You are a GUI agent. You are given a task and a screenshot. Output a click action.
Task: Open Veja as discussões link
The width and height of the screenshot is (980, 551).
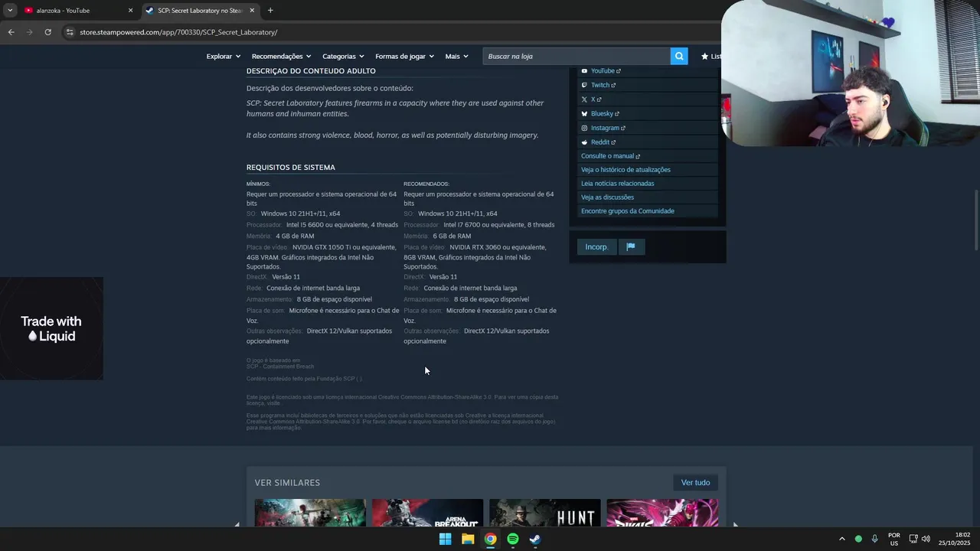[x=607, y=197]
